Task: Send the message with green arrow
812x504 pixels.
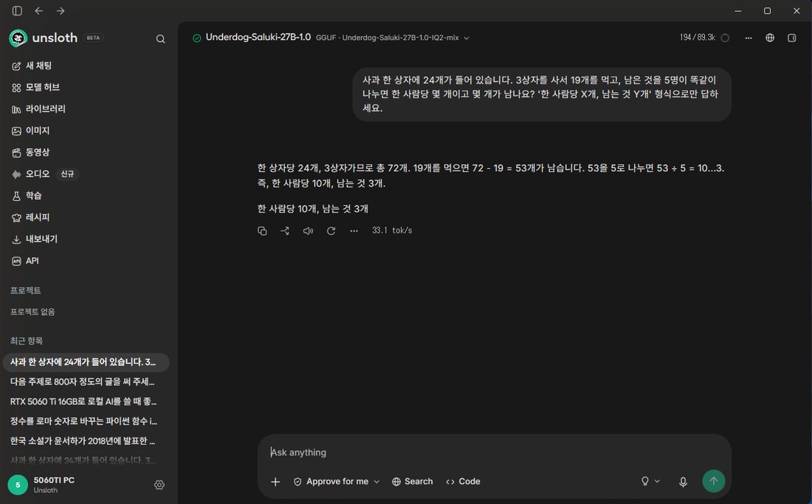Action: pos(714,481)
